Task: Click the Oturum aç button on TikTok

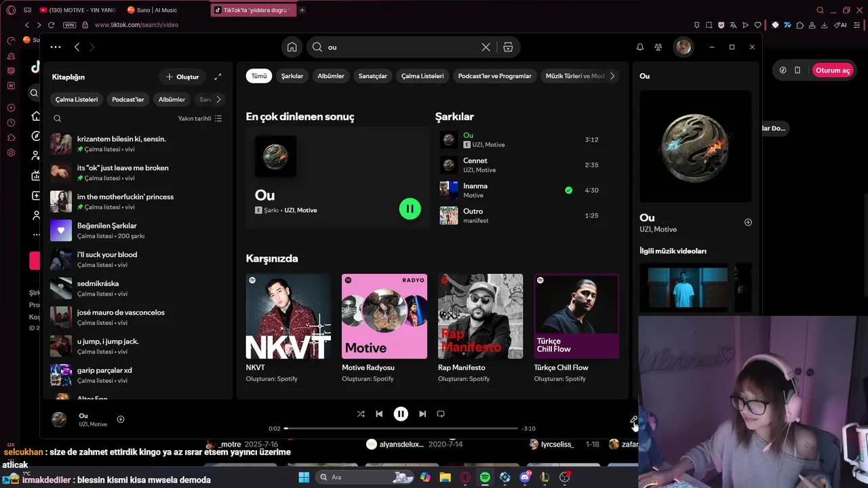Action: (833, 70)
